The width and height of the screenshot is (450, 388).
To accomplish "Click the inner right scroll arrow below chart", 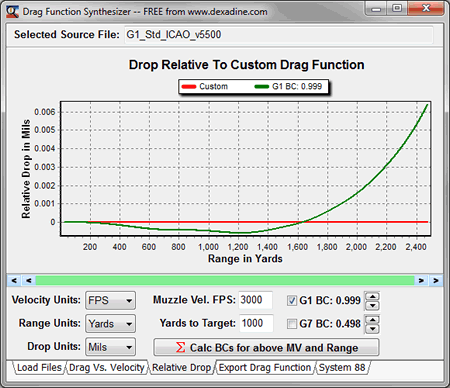I will [421, 281].
